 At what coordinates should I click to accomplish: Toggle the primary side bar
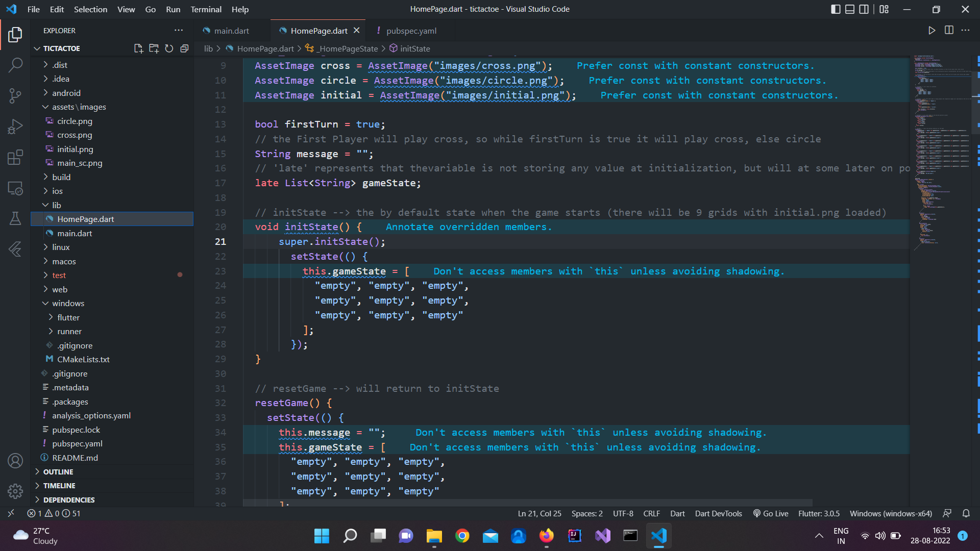[836, 9]
